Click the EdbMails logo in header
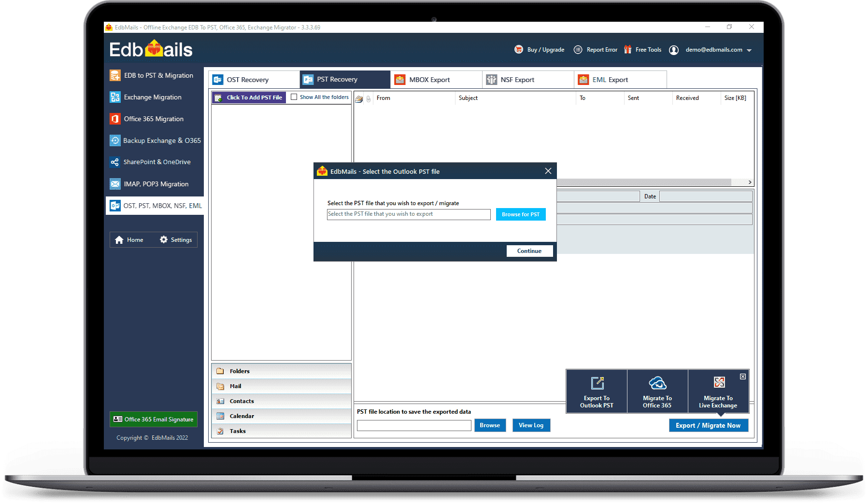The height and width of the screenshot is (503, 868). click(x=151, y=49)
